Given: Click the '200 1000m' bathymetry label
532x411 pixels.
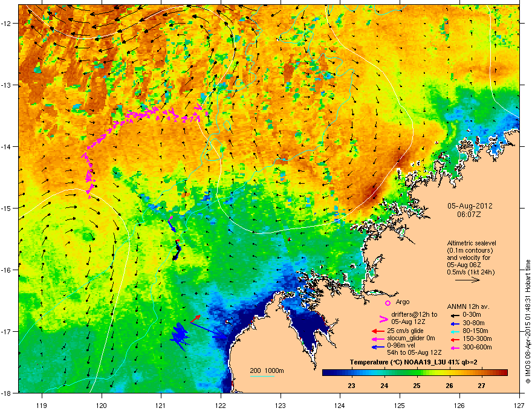Looking at the screenshot, I should (267, 371).
